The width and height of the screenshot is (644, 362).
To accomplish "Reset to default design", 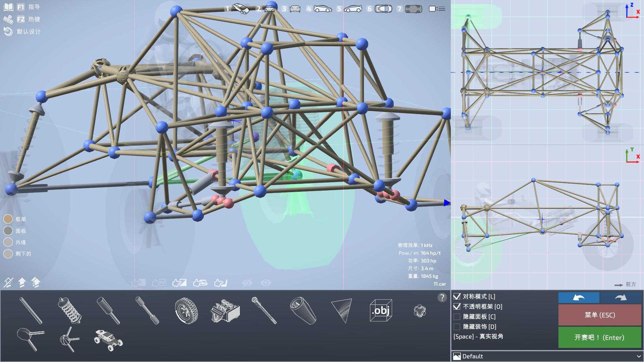I will 22,32.
